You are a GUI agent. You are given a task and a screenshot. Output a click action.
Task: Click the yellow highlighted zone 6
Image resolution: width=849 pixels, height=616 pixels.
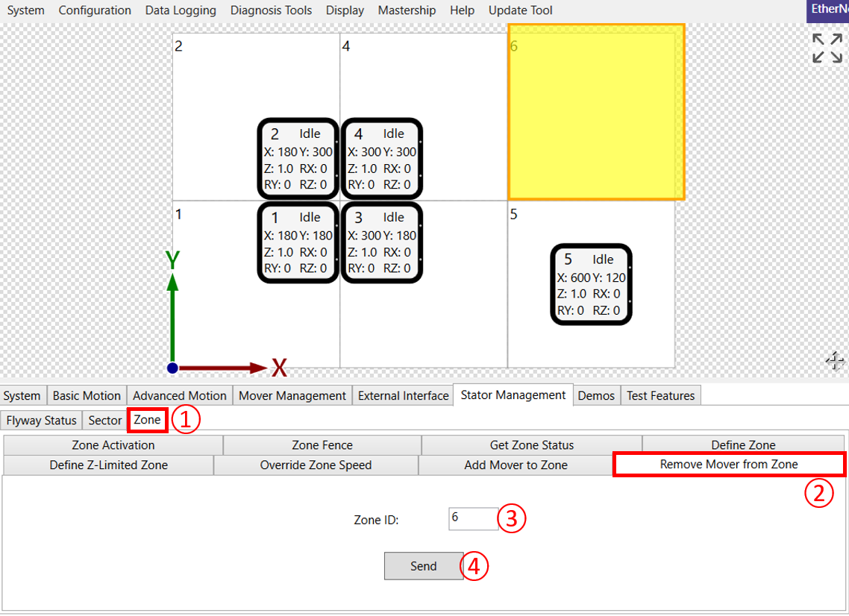coord(596,112)
